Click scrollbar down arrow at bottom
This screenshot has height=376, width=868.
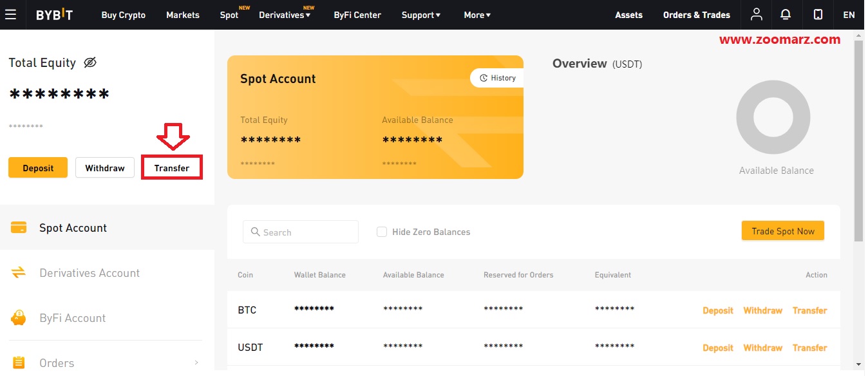pos(858,364)
